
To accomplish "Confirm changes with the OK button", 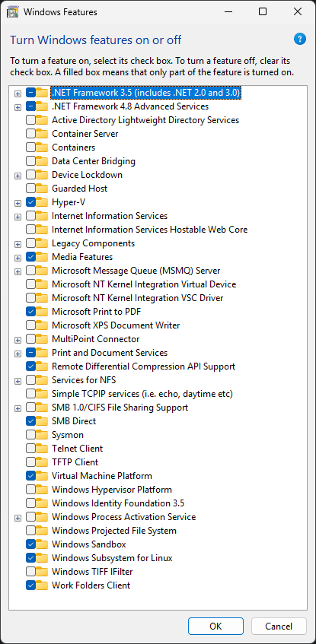I will pos(215,626).
